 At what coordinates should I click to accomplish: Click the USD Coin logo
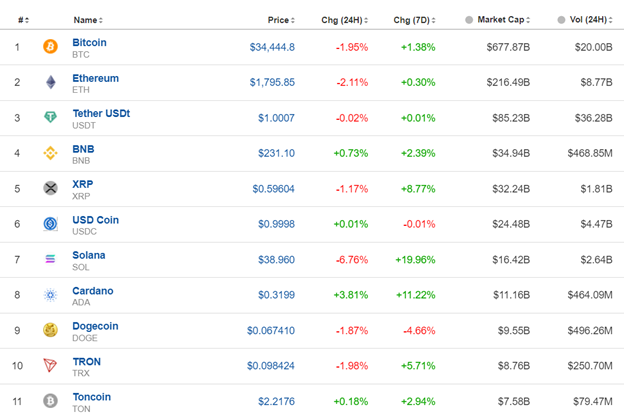click(50, 224)
